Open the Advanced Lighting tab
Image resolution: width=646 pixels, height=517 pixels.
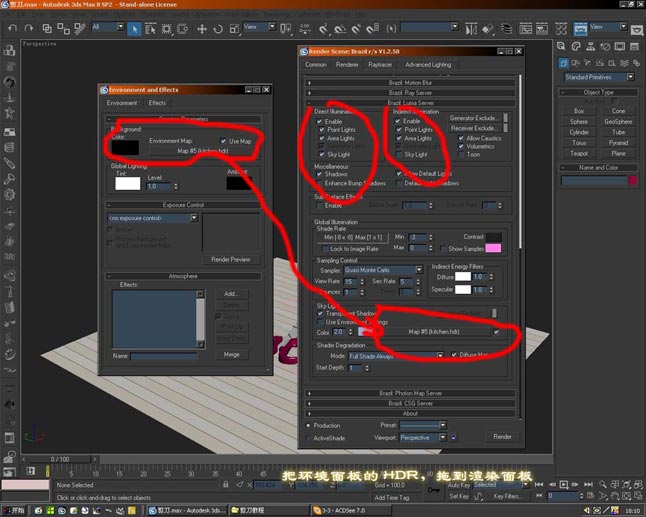pyautogui.click(x=428, y=65)
